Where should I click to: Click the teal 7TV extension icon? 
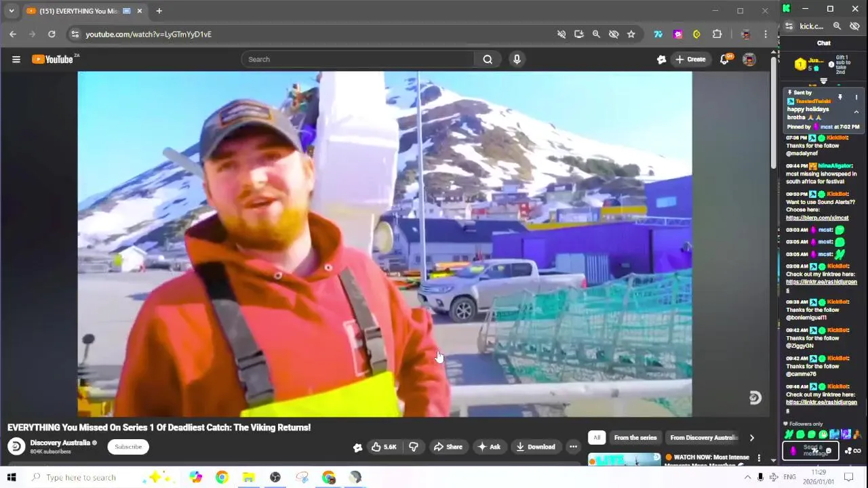[658, 34]
